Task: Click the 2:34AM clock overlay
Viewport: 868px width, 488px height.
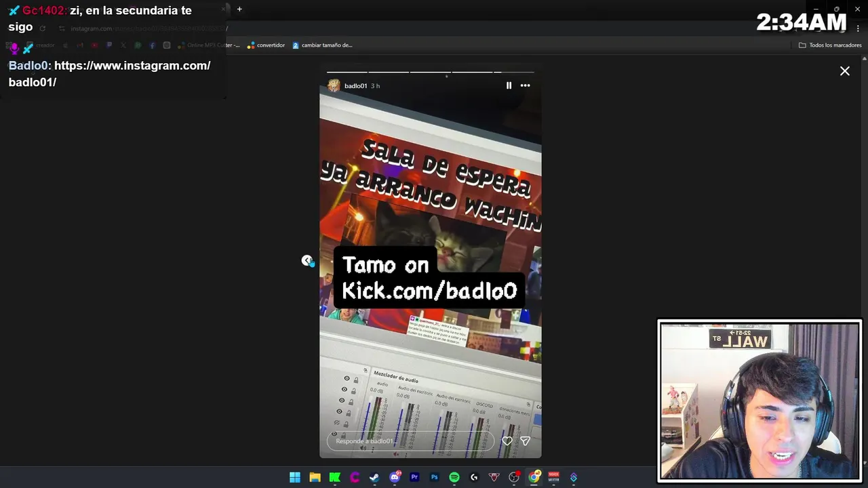Action: click(x=802, y=22)
